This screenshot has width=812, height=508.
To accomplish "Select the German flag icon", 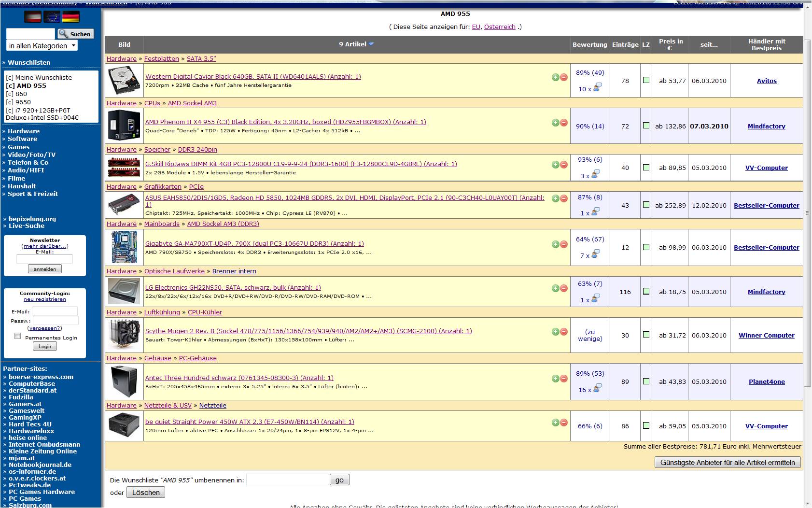I will (71, 17).
